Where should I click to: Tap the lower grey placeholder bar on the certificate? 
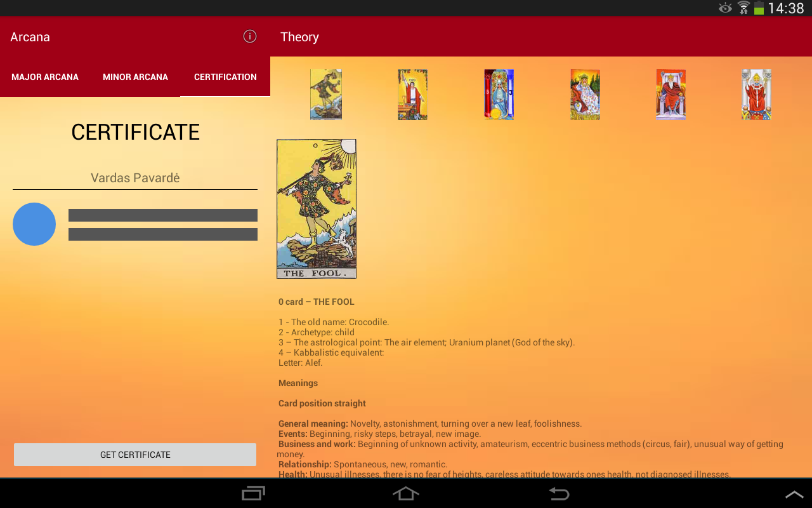pos(163,234)
